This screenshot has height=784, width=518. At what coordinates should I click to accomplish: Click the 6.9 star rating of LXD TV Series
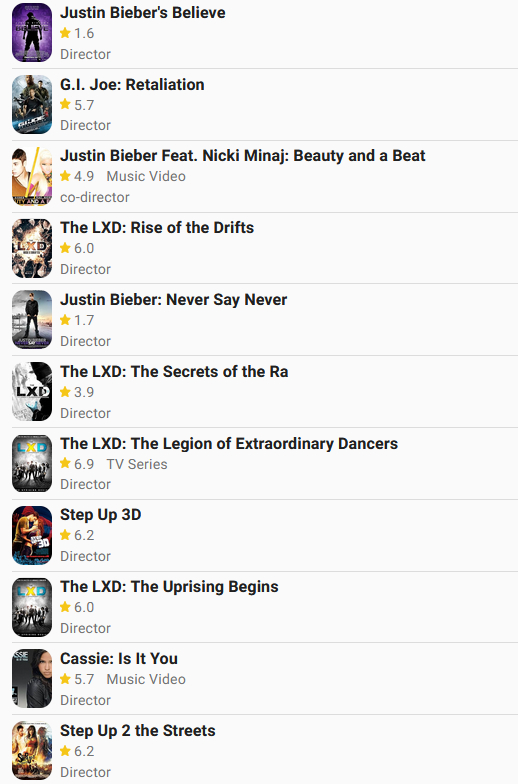77,464
